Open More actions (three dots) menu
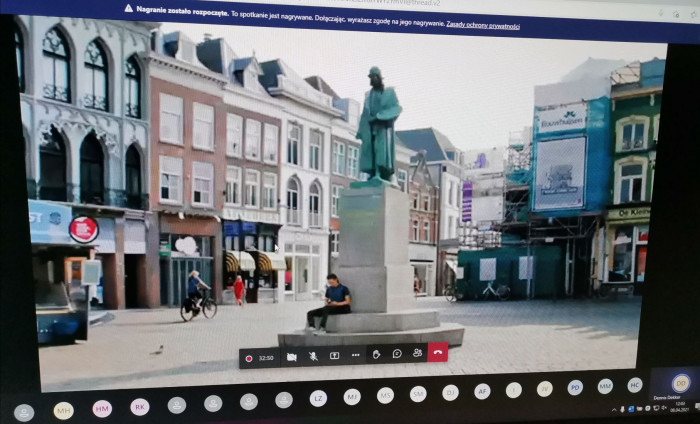This screenshot has height=424, width=700. pos(355,355)
